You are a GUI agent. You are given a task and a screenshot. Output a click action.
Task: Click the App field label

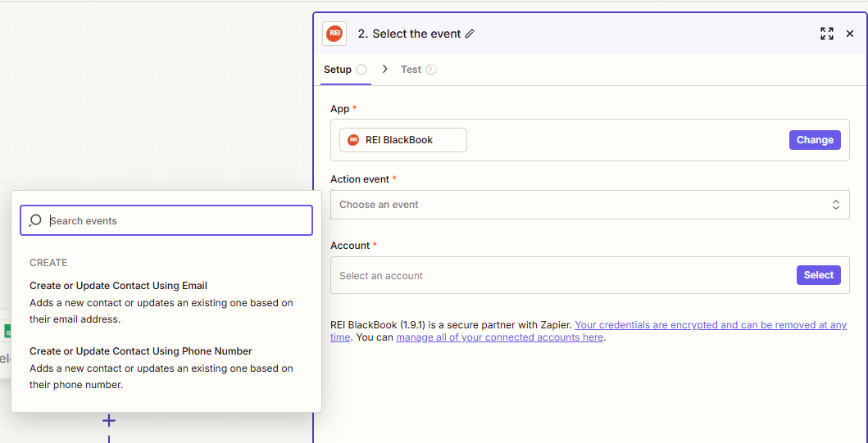tap(340, 109)
